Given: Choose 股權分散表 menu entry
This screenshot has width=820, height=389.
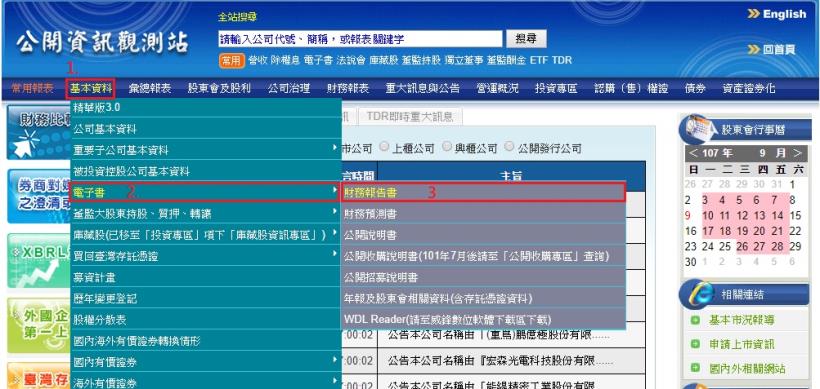Looking at the screenshot, I should click(x=206, y=319).
